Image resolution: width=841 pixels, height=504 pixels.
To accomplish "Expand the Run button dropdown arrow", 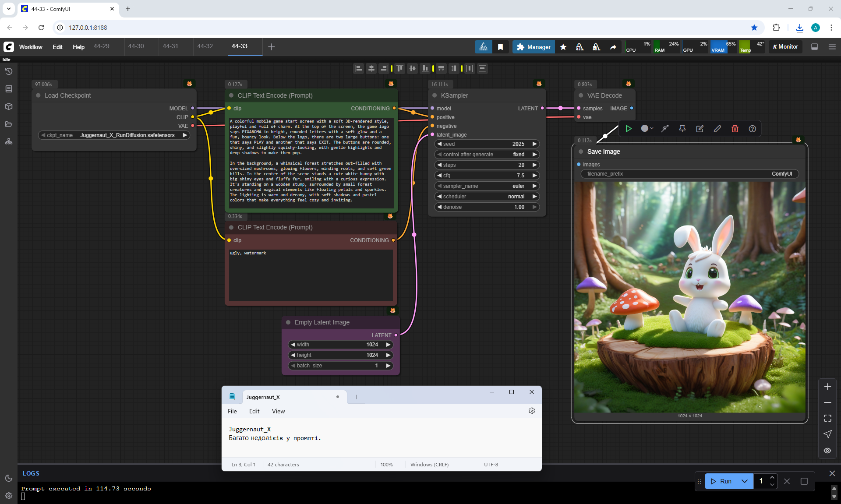I will (x=744, y=481).
